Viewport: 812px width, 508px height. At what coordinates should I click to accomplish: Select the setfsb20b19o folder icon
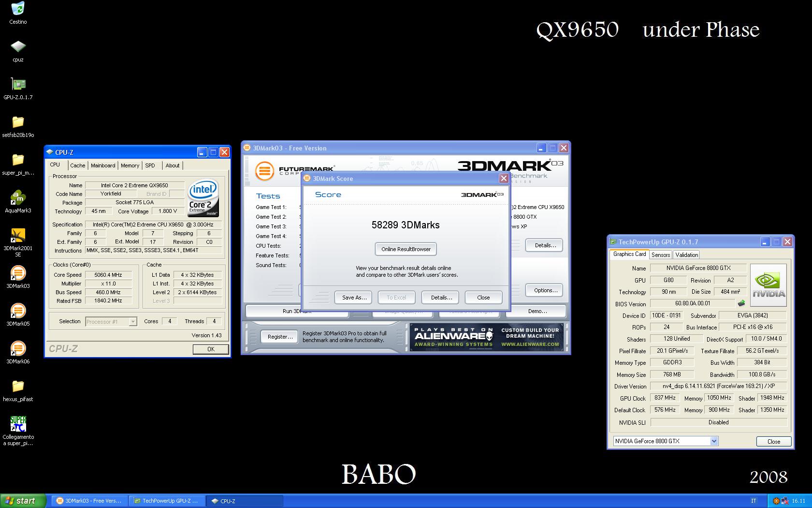(x=18, y=122)
